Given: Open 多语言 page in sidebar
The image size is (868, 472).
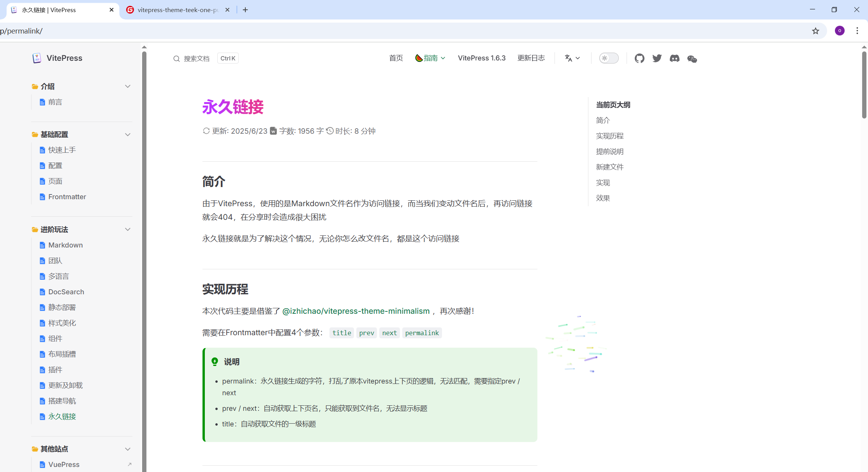Looking at the screenshot, I should point(59,276).
